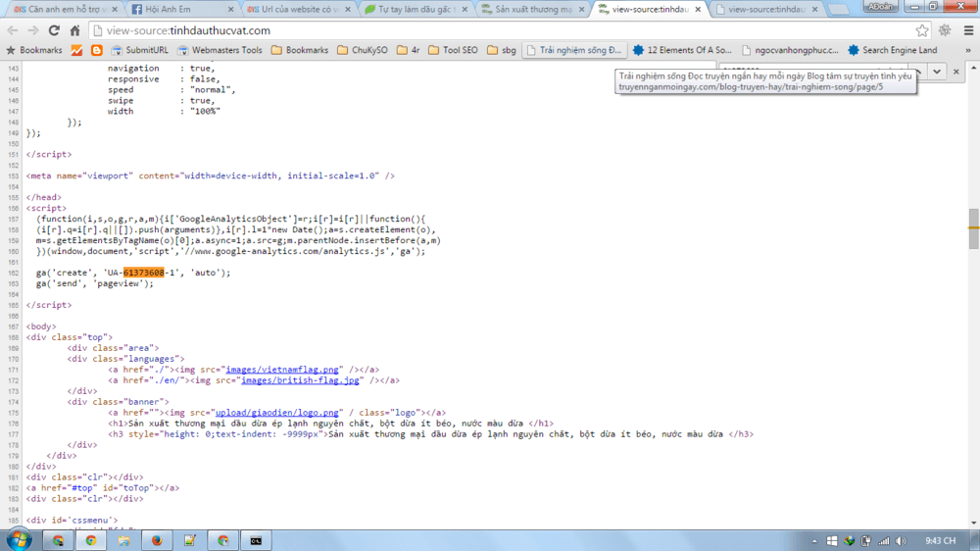
Task: Switch to the active Chrome window in taskbar
Action: (91, 540)
